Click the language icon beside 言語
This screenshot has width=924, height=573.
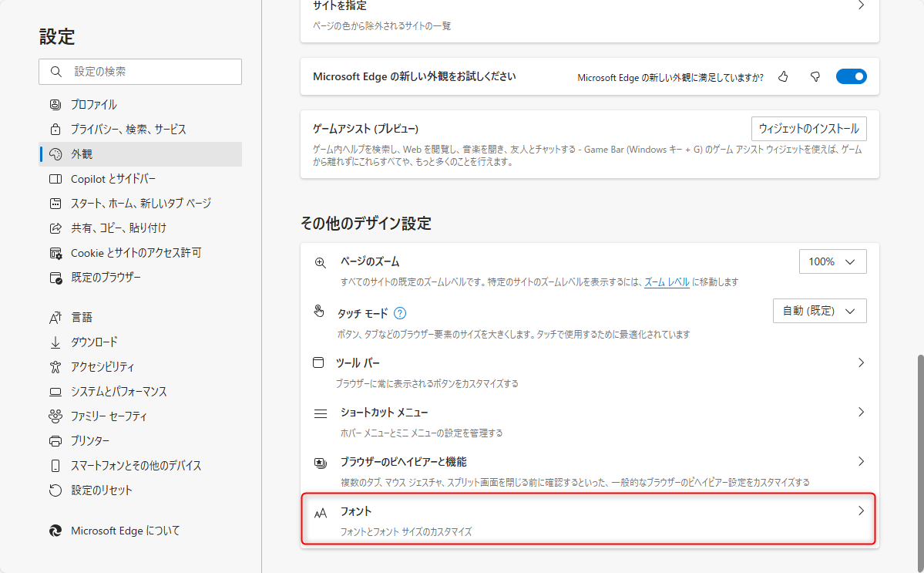[55, 317]
